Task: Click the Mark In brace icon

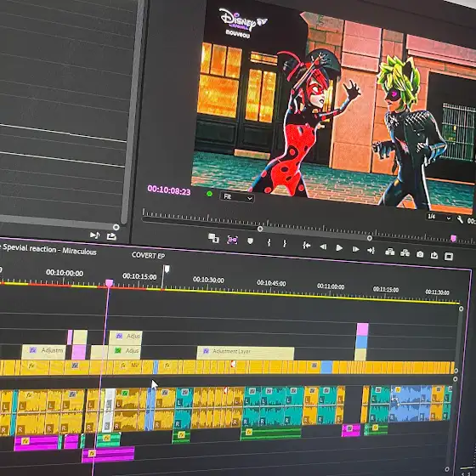Action: click(269, 242)
